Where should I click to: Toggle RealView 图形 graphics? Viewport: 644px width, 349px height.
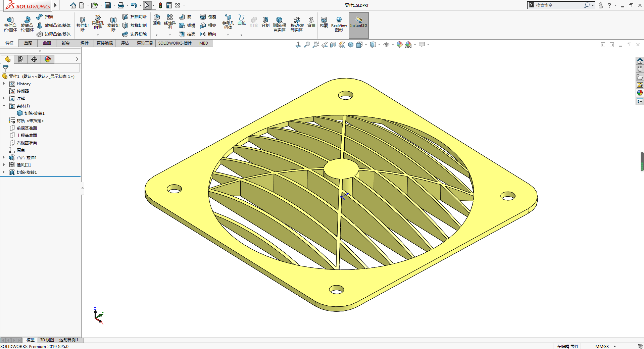(339, 24)
